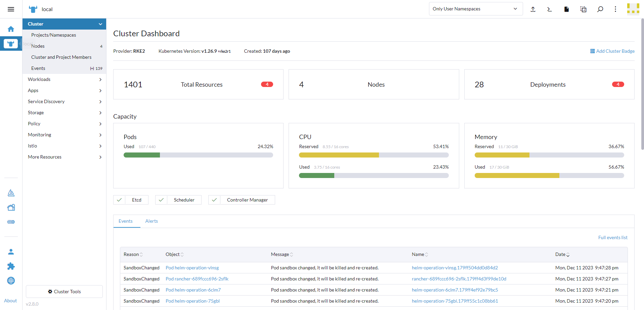
Task: Download the KubeConfig file icon
Action: point(566,9)
